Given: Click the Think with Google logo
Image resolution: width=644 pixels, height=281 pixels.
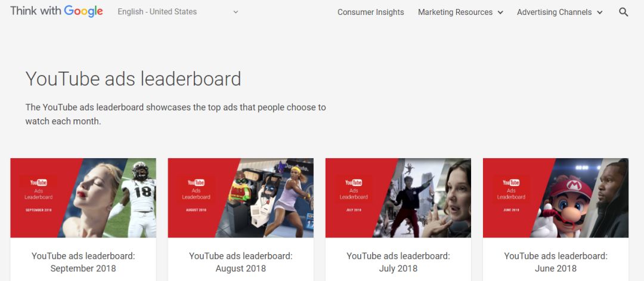Looking at the screenshot, I should click(x=57, y=11).
